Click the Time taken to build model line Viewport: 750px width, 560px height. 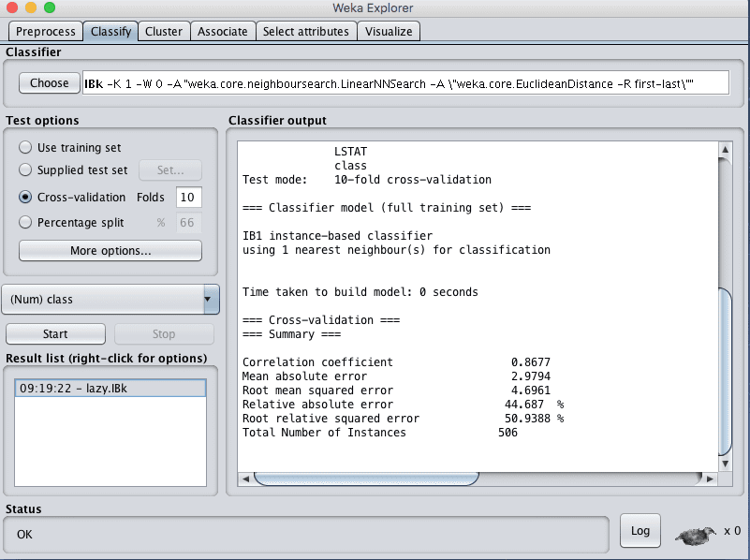click(x=360, y=292)
